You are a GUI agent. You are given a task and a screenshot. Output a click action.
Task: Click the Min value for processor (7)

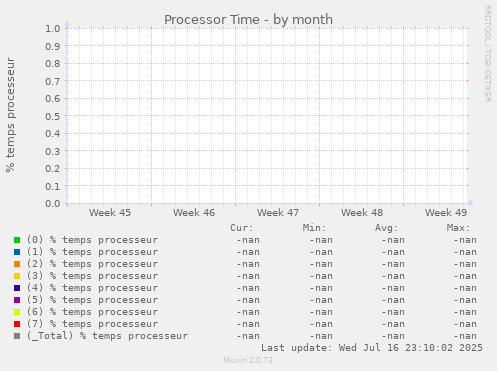point(321,324)
